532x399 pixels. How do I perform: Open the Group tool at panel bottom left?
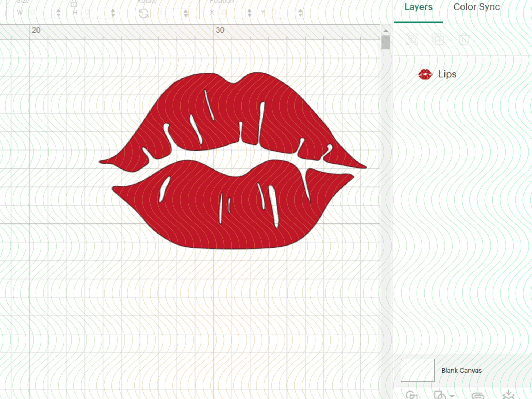click(x=411, y=396)
